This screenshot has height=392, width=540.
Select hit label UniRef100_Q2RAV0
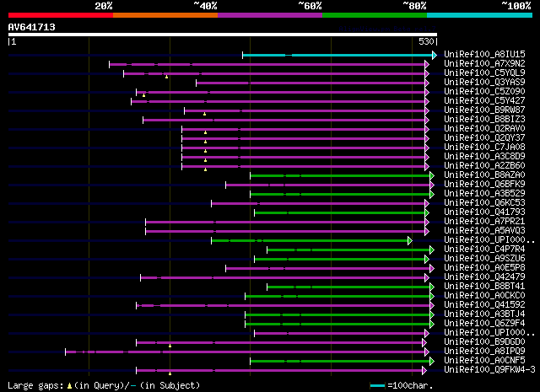(x=484, y=128)
